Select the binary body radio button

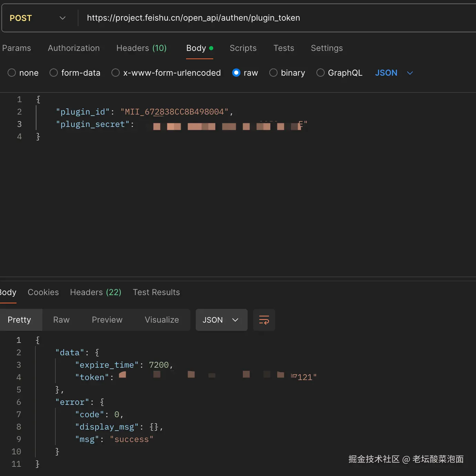point(273,73)
